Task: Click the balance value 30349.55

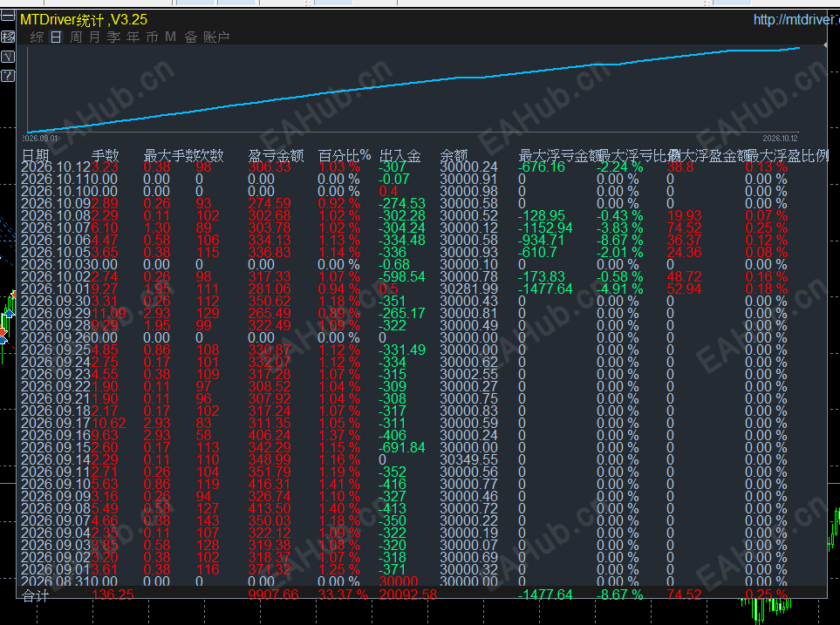Action: [468, 460]
